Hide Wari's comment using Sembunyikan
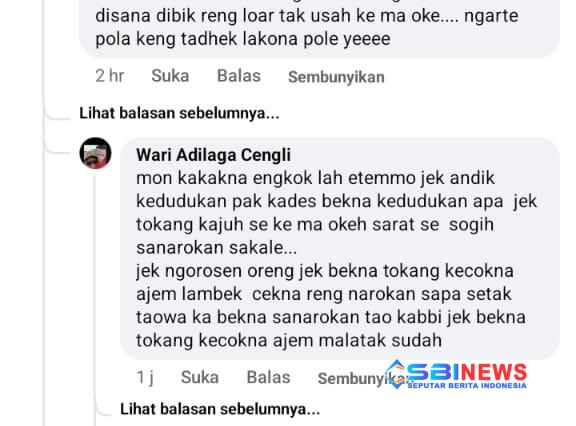This screenshot has width=576, height=426. pos(353,378)
